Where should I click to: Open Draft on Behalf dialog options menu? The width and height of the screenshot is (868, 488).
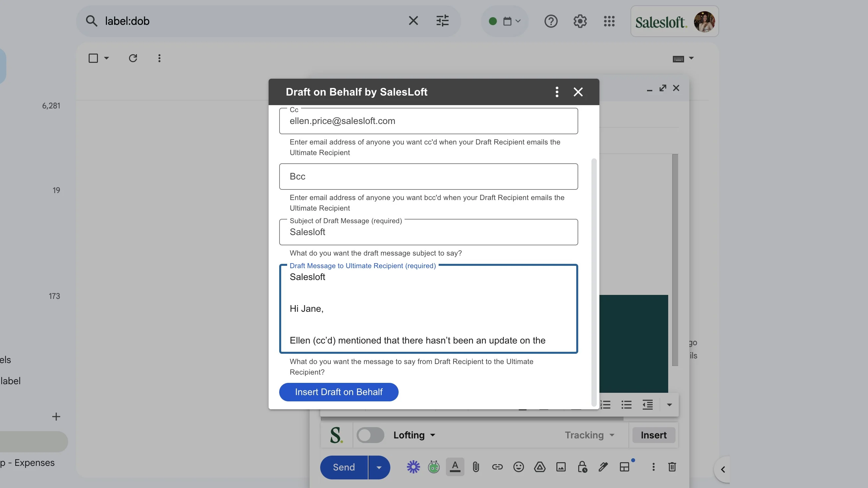(x=557, y=92)
